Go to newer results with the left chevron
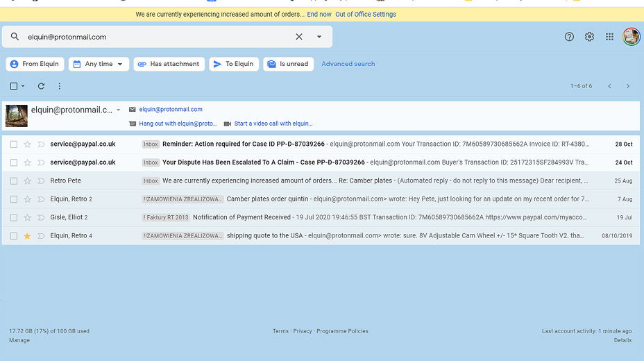 click(609, 86)
